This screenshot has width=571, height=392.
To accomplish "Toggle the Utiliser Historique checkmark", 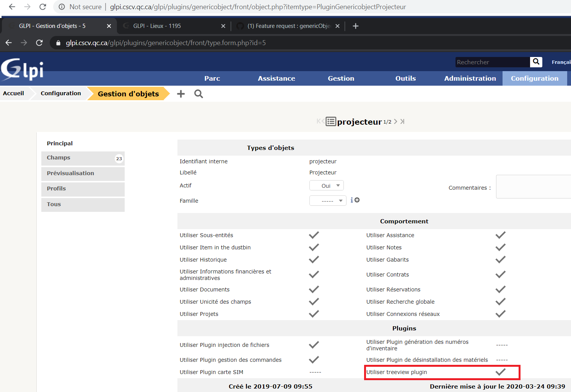I will [314, 259].
